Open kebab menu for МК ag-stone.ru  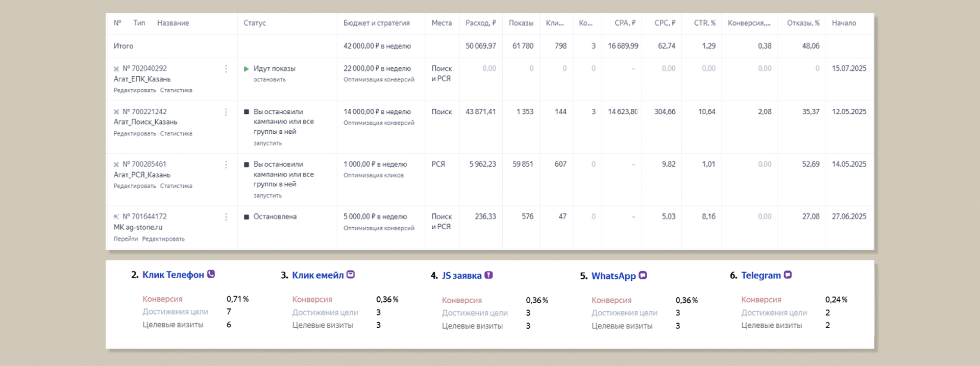226,217
